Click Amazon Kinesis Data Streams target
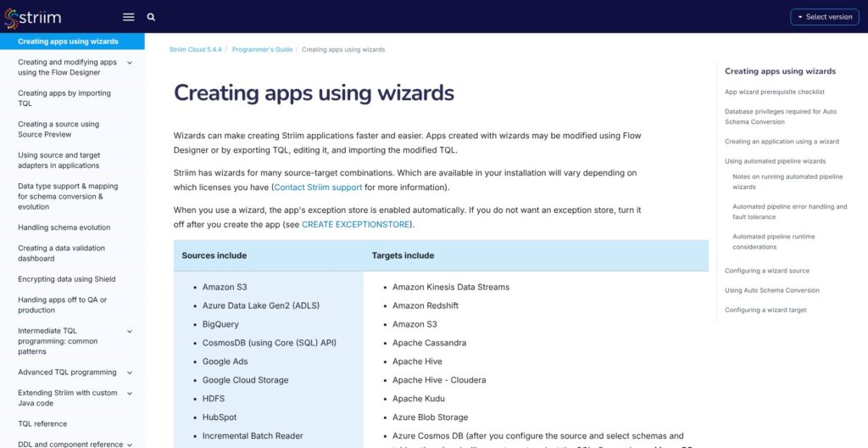The image size is (868, 448). tap(451, 287)
